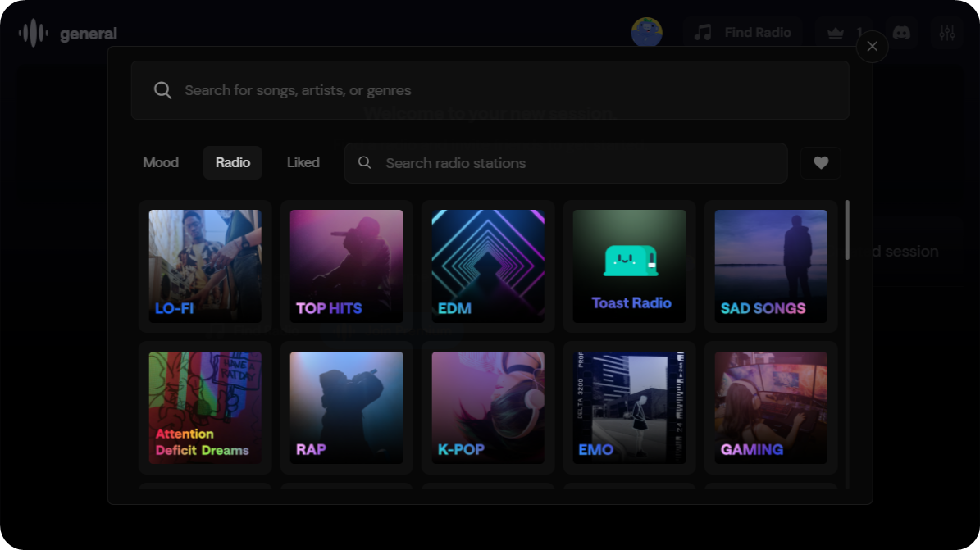Play the Toast Radio station

629,264
